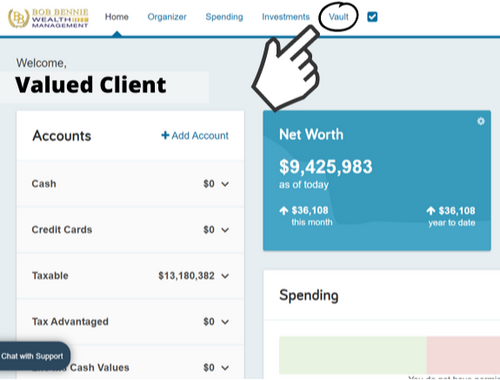Image resolution: width=500 pixels, height=380 pixels.
Task: Click the Tax Advantaged label
Action: click(70, 322)
